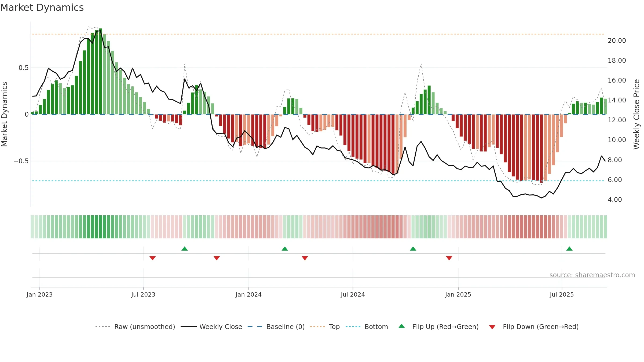Click the Jul 2023 x-axis label
644x362 pixels.
tap(143, 294)
